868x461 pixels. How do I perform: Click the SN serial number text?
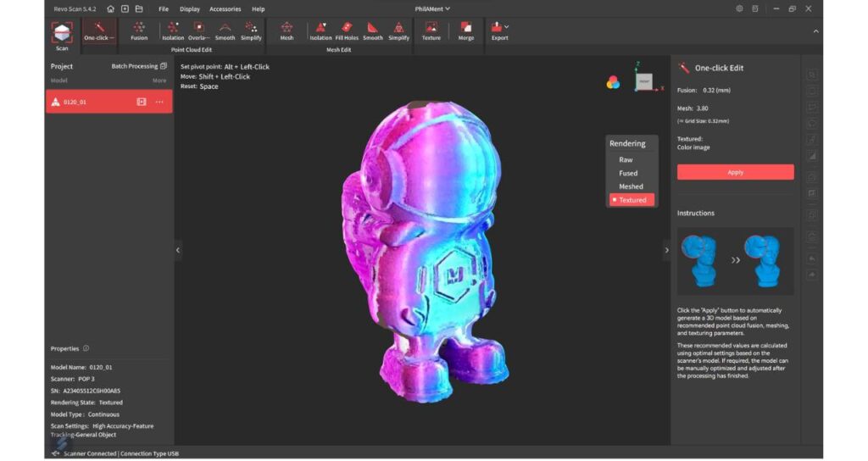coord(86,391)
